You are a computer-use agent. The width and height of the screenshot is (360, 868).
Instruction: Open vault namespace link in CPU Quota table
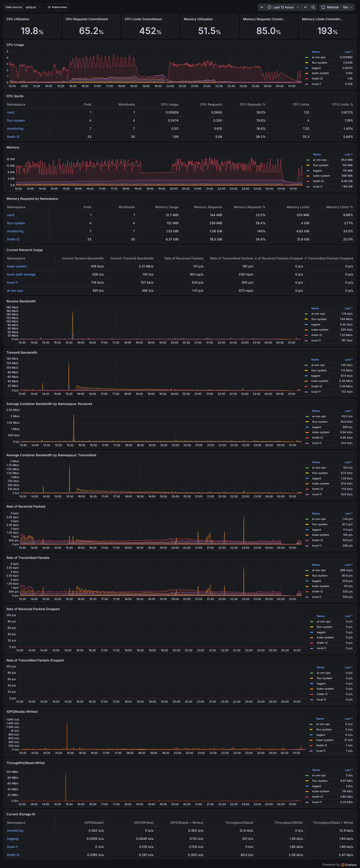[x=11, y=112]
